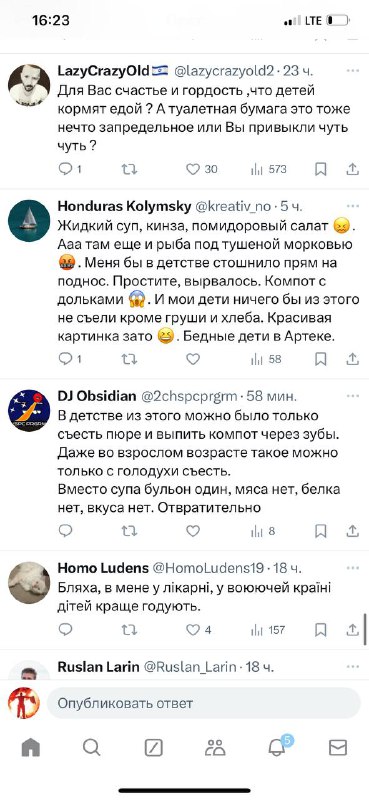The height and width of the screenshot is (800, 369).
Task: Go to the Home tab in bottom bar
Action: 31,748
